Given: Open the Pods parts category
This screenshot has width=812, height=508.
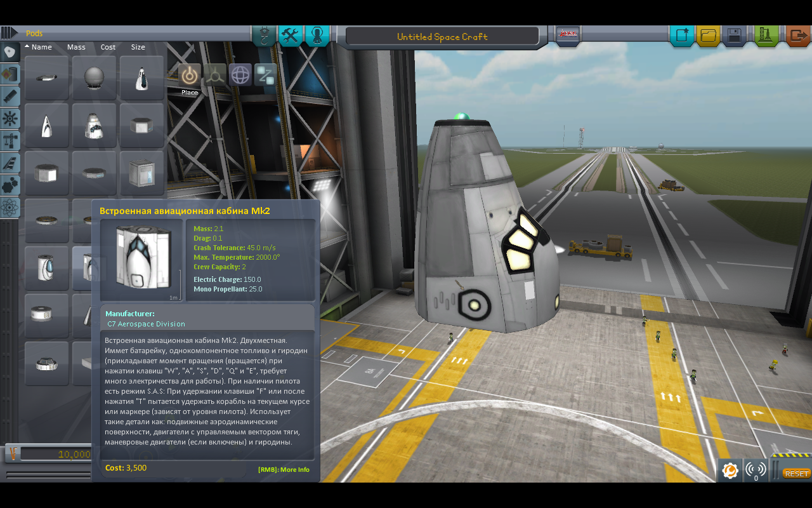Looking at the screenshot, I should [x=10, y=52].
